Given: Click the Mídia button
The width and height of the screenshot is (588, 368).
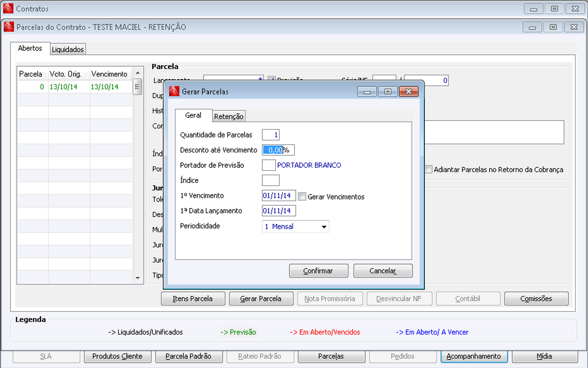Looking at the screenshot, I should 545,357.
